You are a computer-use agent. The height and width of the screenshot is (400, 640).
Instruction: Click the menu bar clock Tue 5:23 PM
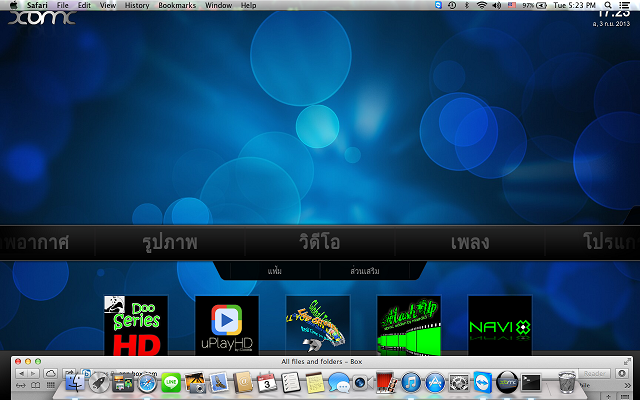tap(574, 5)
